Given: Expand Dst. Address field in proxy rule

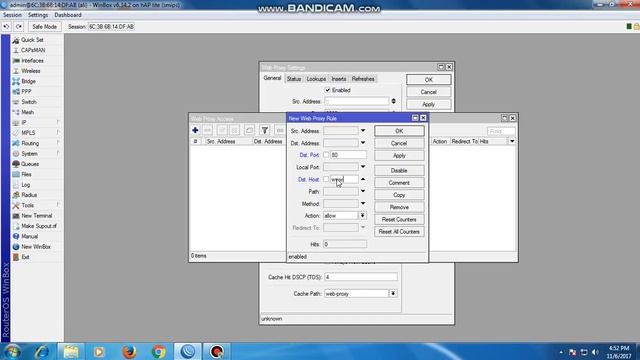Looking at the screenshot, I should [x=363, y=143].
